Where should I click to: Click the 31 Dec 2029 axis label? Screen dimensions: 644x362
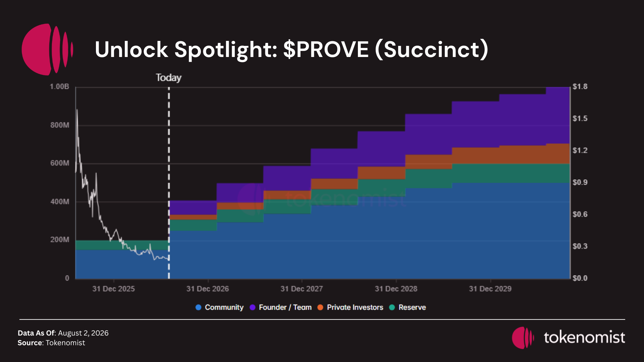click(490, 289)
